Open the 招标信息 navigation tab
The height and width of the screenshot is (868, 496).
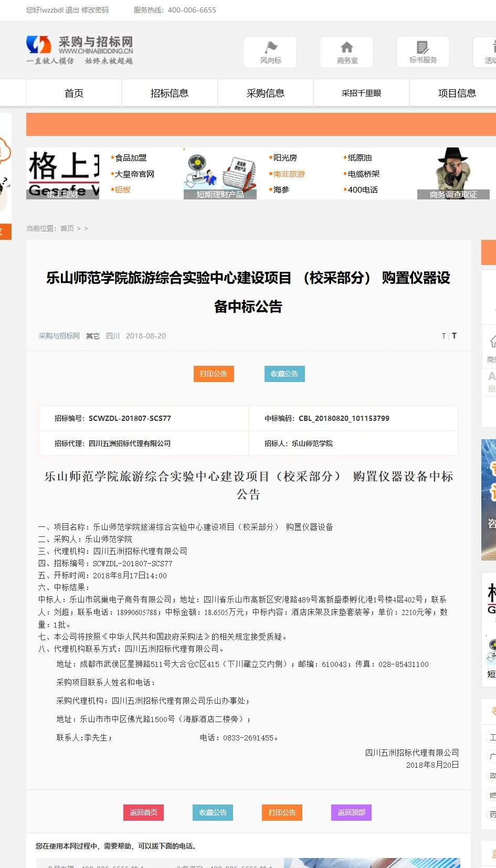pyautogui.click(x=170, y=93)
